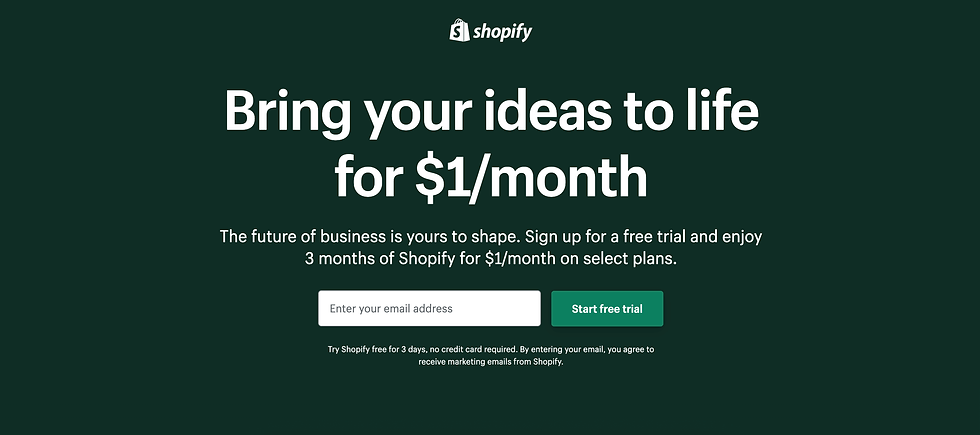The image size is (980, 435).
Task: Focus the email address input field
Action: click(429, 309)
